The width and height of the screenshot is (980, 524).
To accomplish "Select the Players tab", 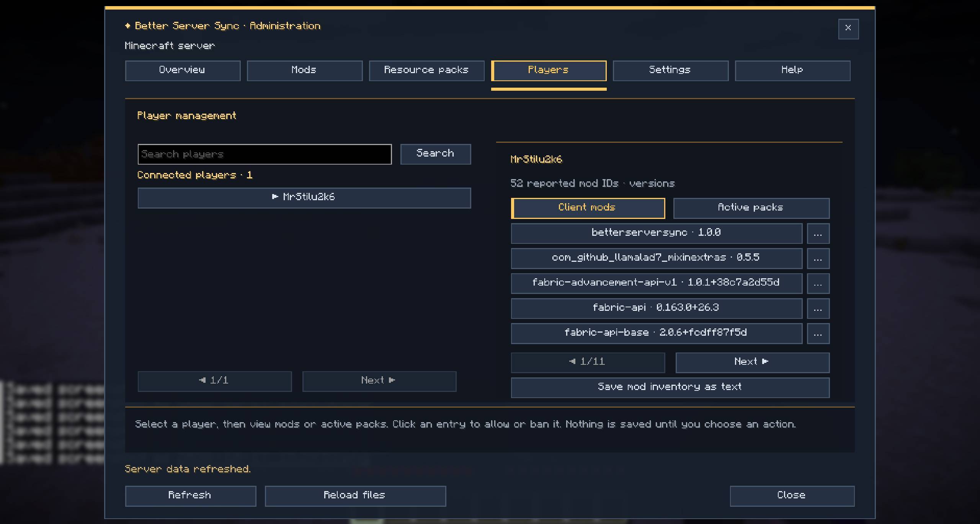I will click(549, 70).
